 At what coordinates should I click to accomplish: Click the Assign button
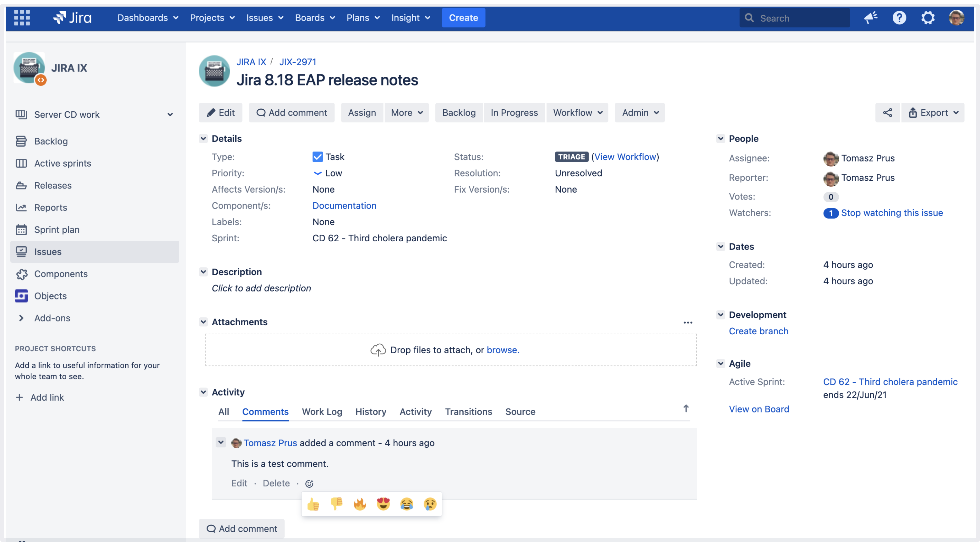[x=362, y=112]
